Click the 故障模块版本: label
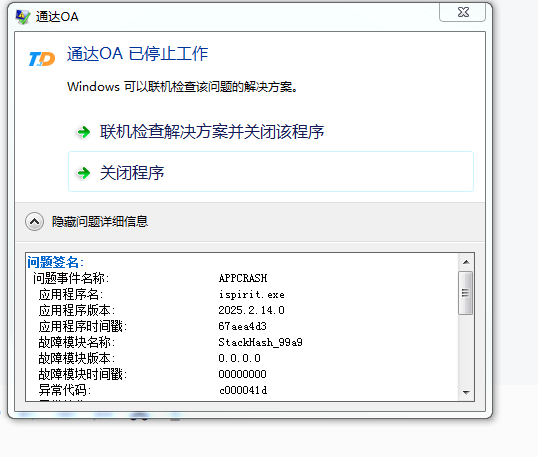 click(x=77, y=358)
